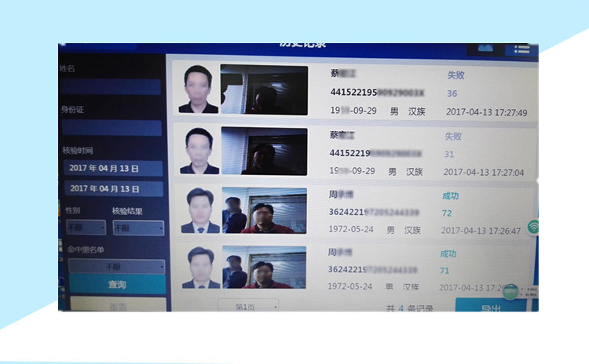Click the 导出 export button
Image resolution: width=589 pixels, height=364 pixels.
(491, 305)
